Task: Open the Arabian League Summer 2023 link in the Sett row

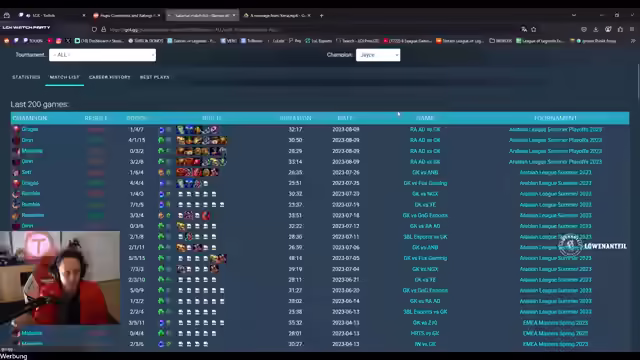Action: coord(555,173)
